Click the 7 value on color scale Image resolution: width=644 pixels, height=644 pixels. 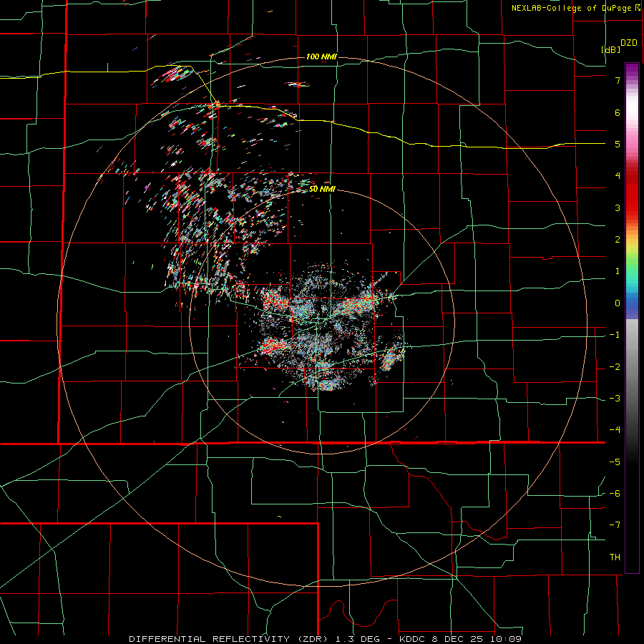pyautogui.click(x=618, y=80)
